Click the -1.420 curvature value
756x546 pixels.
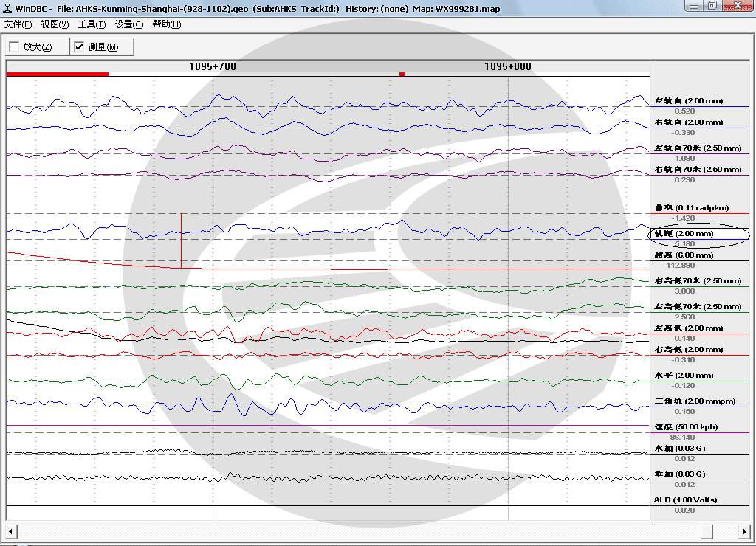(683, 218)
